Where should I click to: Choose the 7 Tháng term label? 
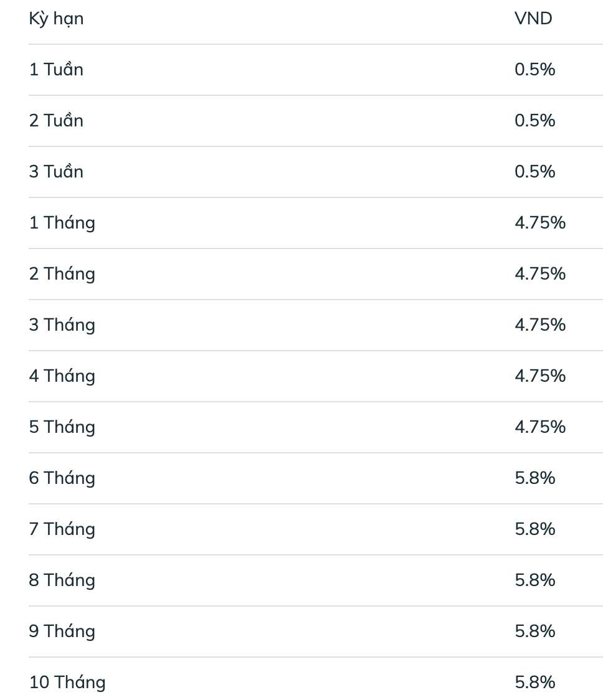[x=62, y=529]
